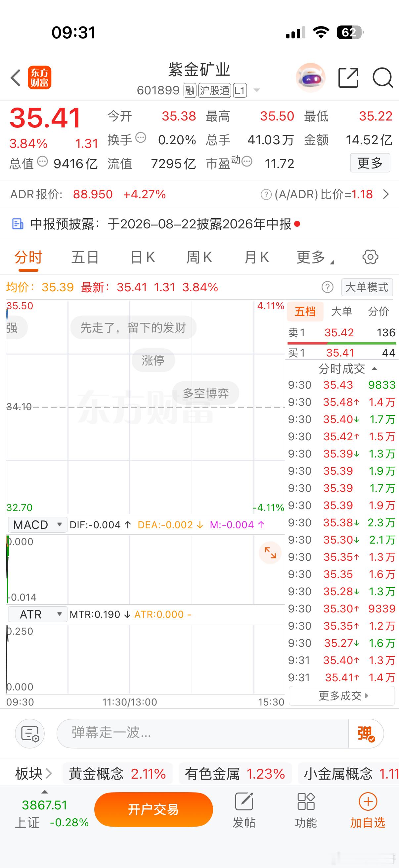This screenshot has width=399, height=868.
Task: Switch to the 周K tab
Action: point(199,258)
